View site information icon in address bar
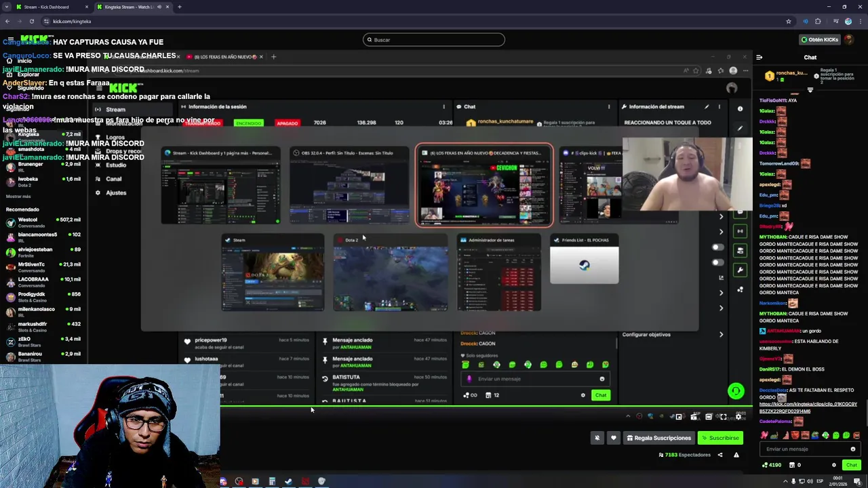 point(46,21)
